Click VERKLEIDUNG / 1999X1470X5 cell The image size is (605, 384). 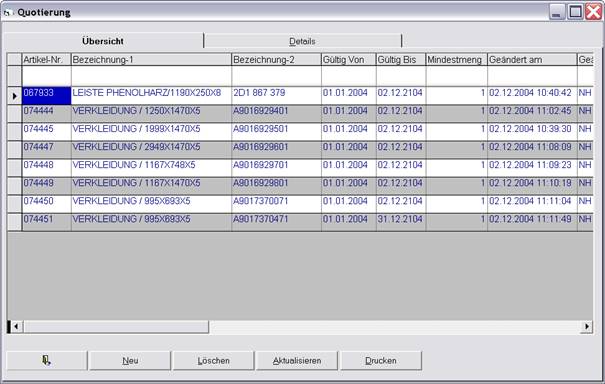click(151, 132)
